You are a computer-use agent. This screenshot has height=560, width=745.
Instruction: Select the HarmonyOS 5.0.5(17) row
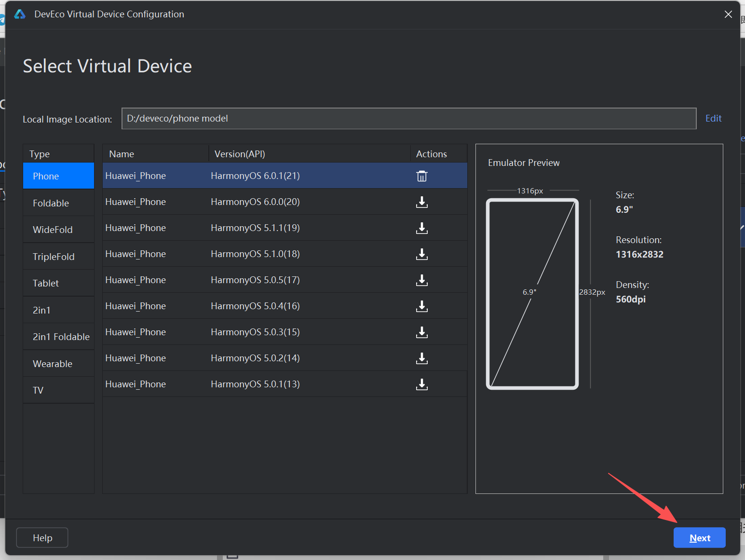click(x=285, y=280)
